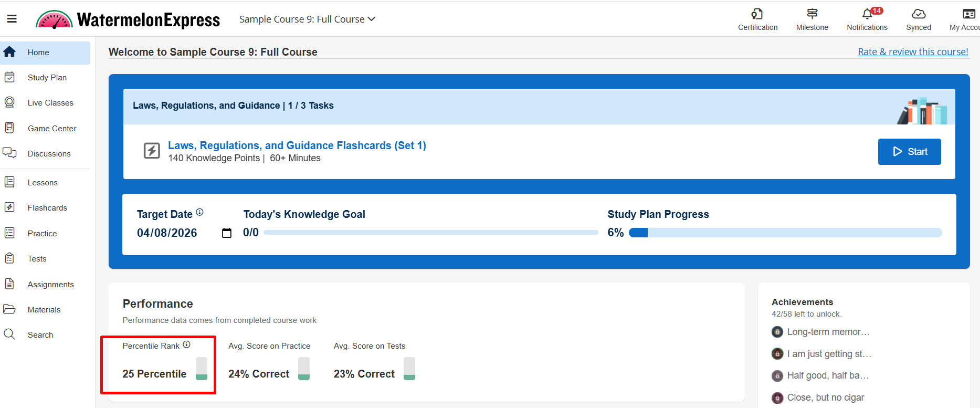Click Rate & review this course link

point(912,52)
